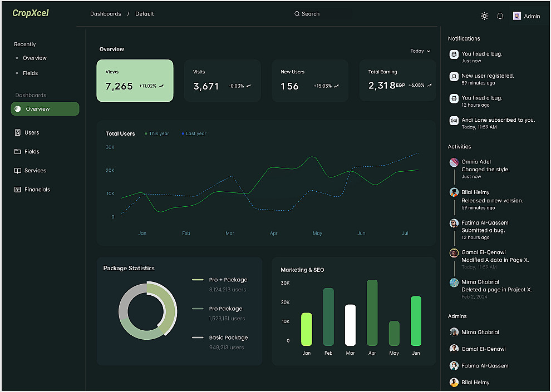
Task: Open the Admin account menu
Action: (x=527, y=16)
